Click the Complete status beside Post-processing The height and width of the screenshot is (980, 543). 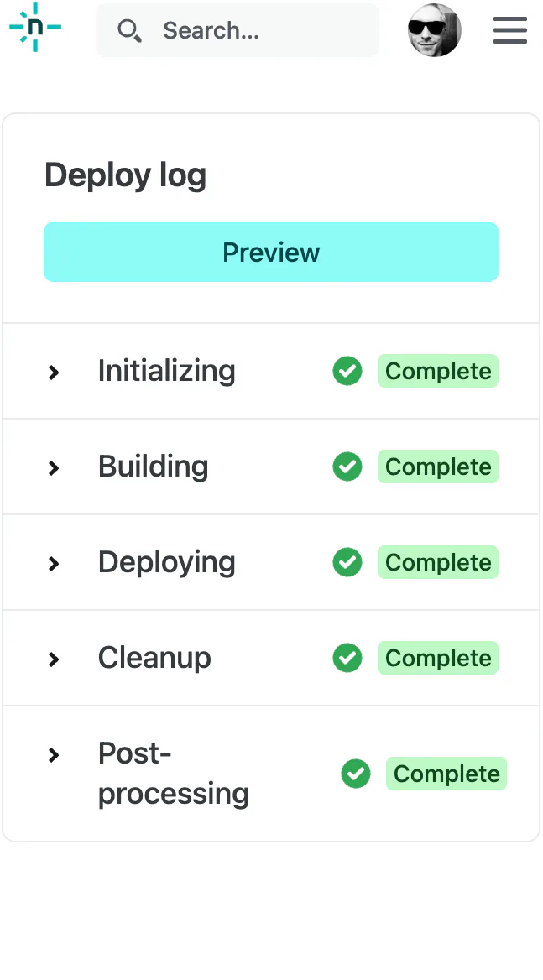click(x=446, y=774)
